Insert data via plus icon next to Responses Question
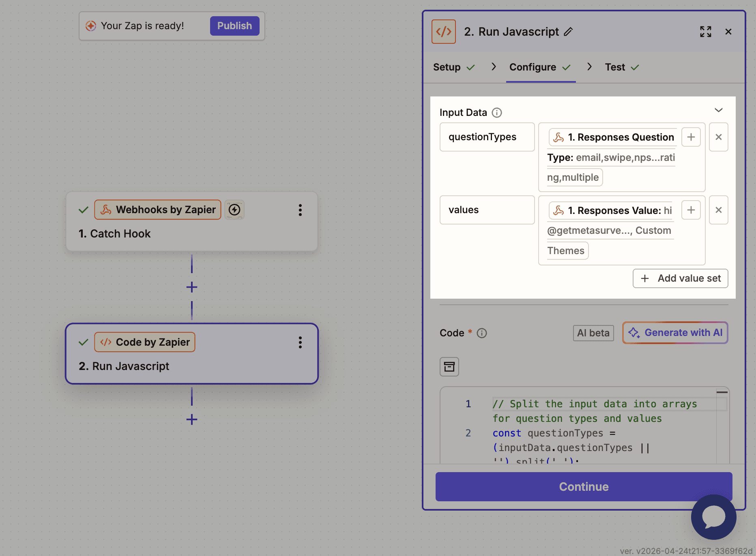This screenshot has height=556, width=756. click(691, 137)
